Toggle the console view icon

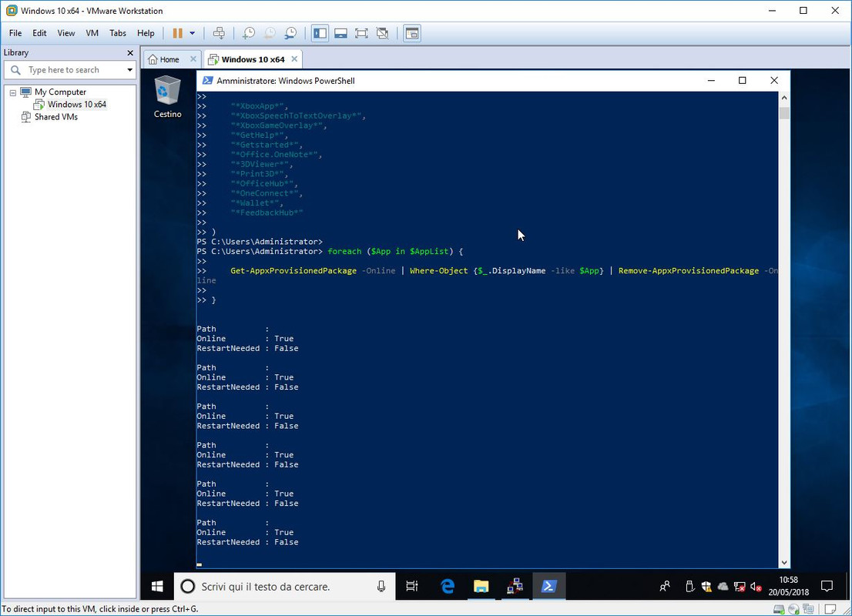(x=412, y=33)
